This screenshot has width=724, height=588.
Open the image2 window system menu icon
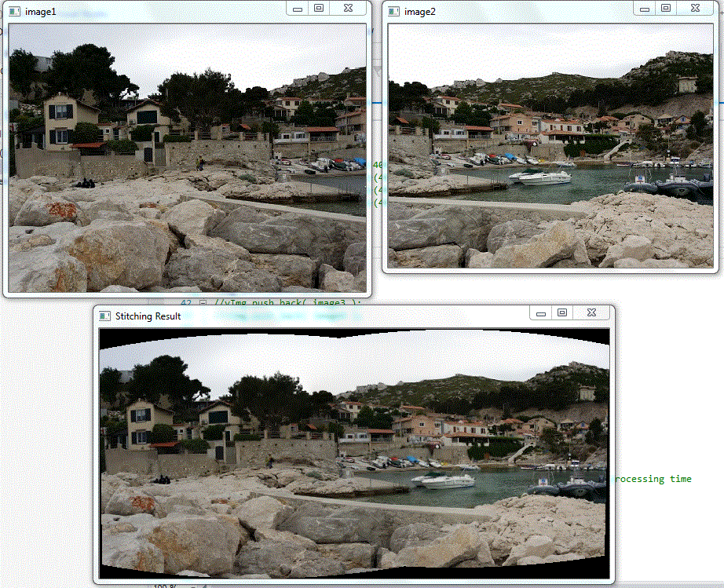[394, 11]
